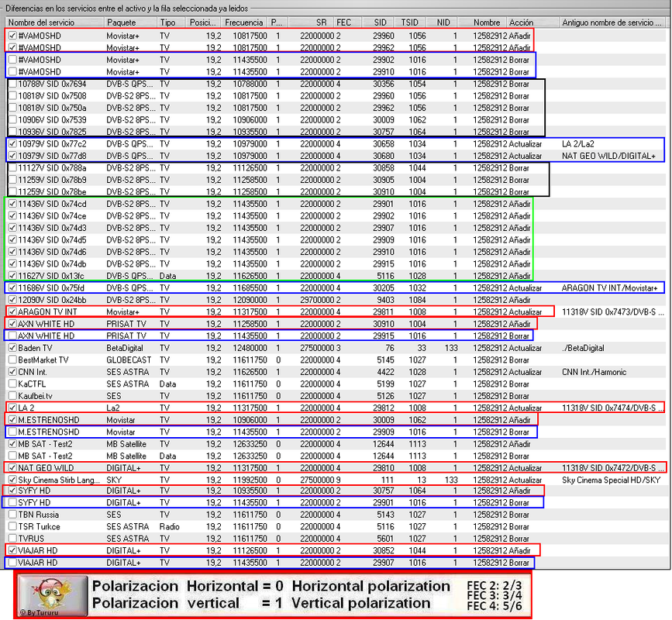Click Antiguo nombre de servicio column header
Screen dimensions: 672x620
[x=613, y=22]
